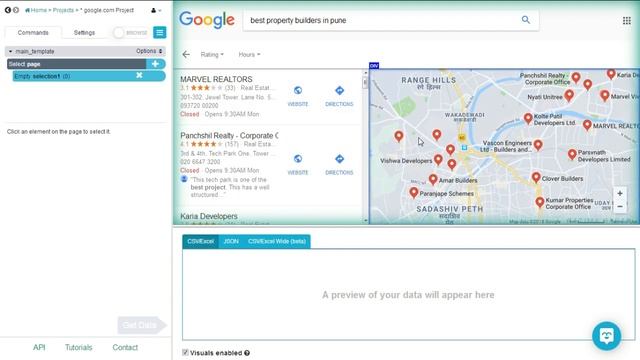Open the Options dropdown for main_template
The height and width of the screenshot is (360, 640).
pos(149,51)
